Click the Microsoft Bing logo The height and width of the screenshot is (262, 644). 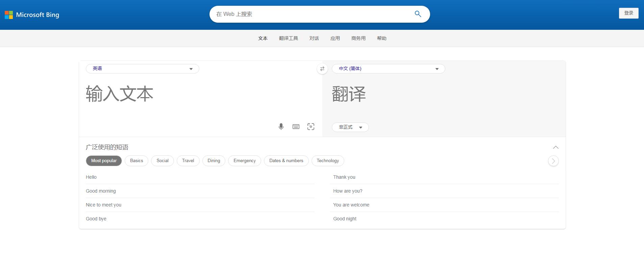click(x=32, y=15)
